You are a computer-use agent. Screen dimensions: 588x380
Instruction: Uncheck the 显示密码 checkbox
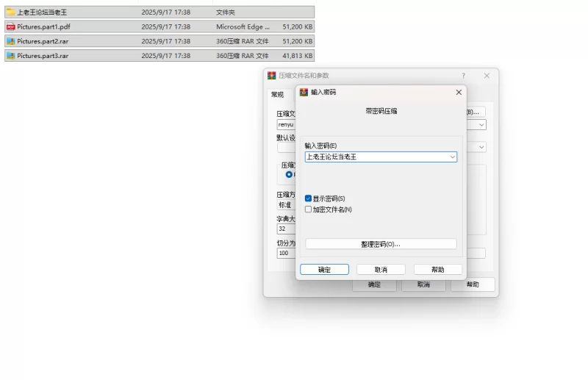point(309,198)
